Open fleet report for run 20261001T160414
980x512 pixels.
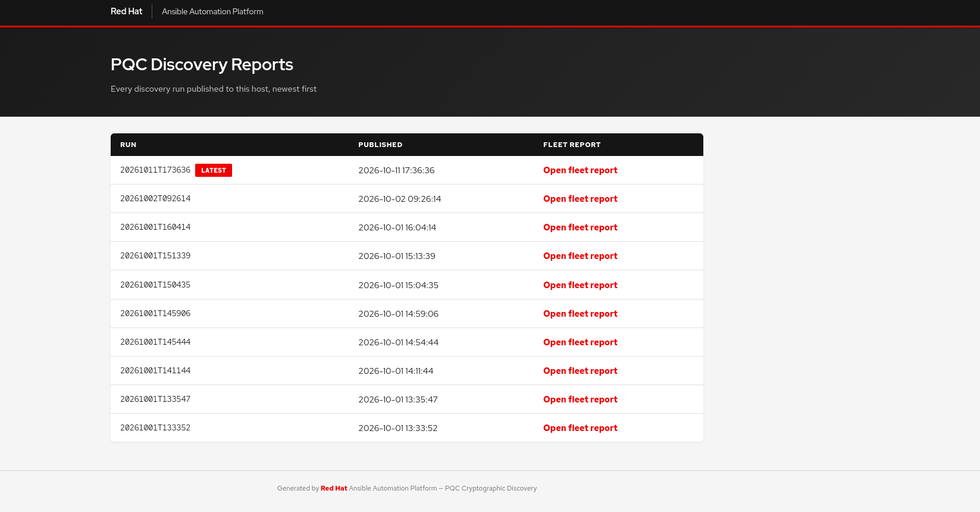coord(580,227)
